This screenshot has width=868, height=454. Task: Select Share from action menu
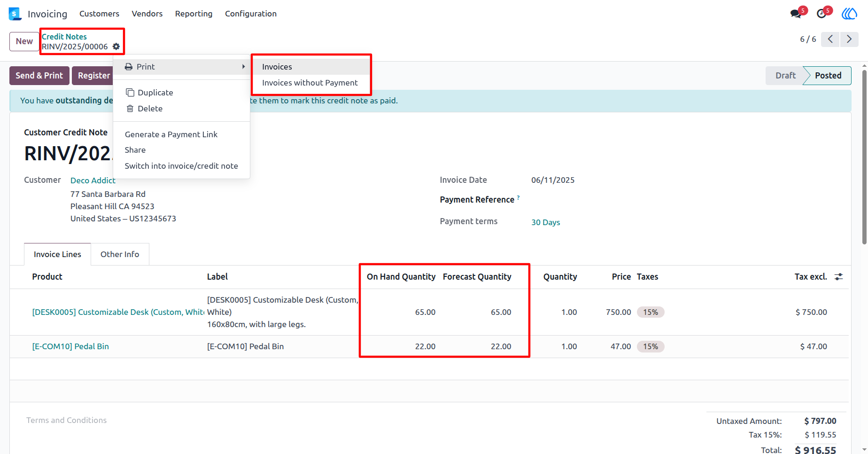pos(182,150)
